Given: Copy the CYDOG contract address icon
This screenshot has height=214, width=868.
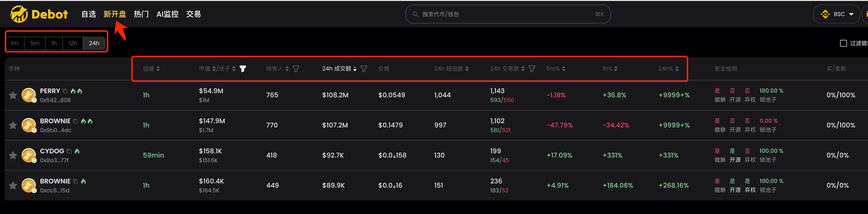Looking at the screenshot, I should 69,151.
